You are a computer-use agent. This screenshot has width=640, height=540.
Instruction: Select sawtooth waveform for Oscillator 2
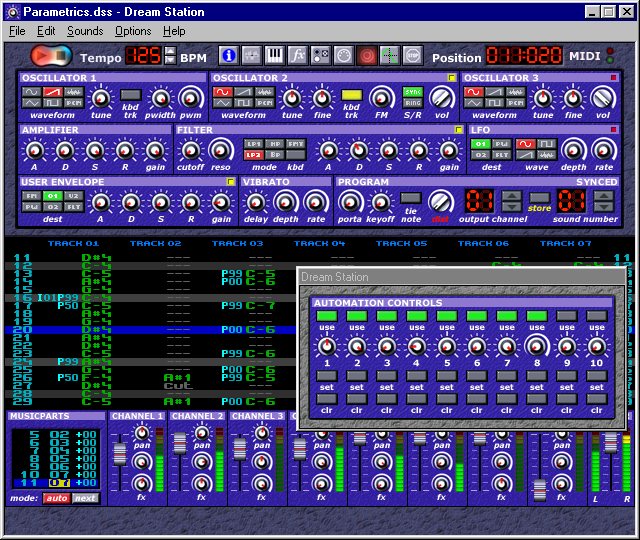tap(244, 92)
